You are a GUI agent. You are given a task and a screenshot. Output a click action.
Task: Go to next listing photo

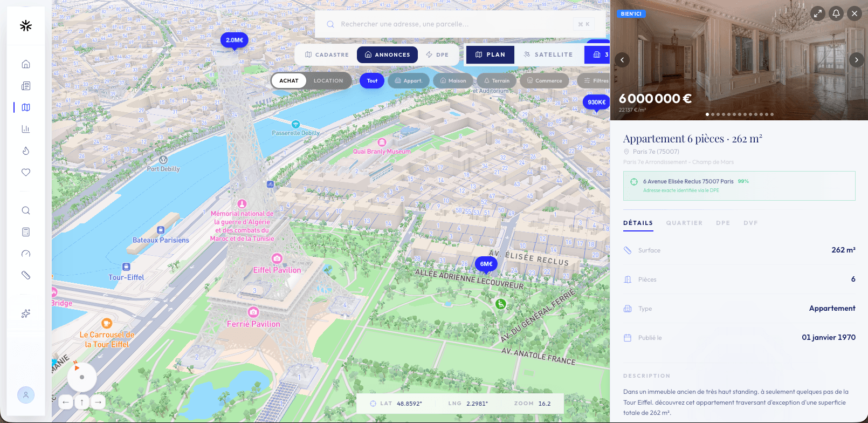[857, 60]
